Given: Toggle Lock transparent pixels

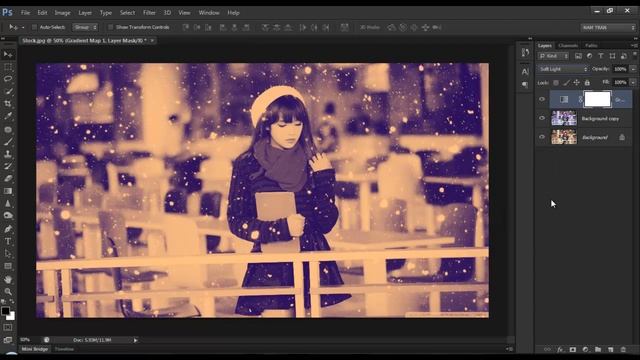Looking at the screenshot, I should click(556, 82).
